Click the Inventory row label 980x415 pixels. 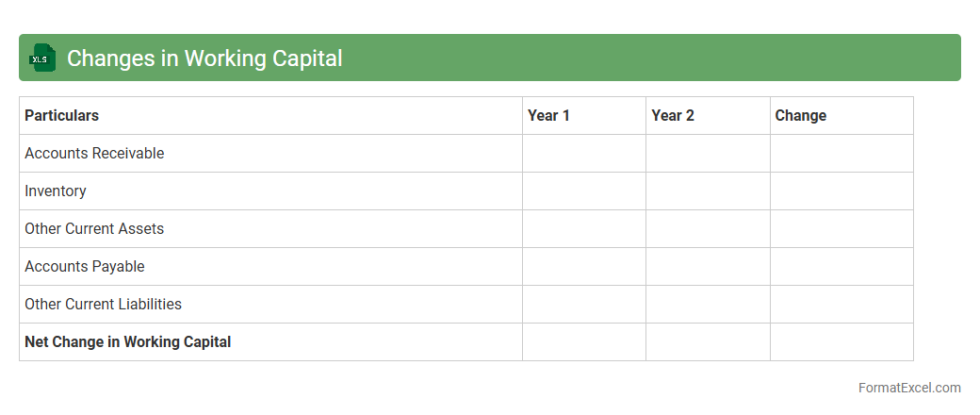(x=56, y=191)
